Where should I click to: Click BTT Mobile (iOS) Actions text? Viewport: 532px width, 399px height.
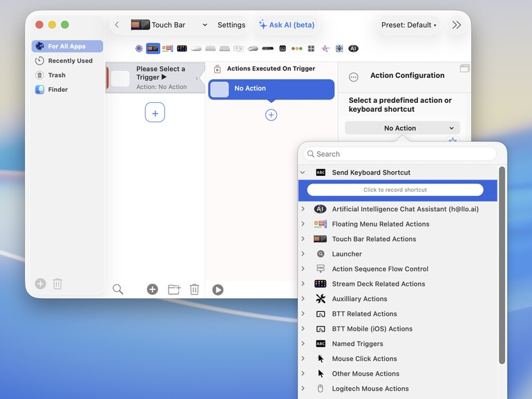(372, 329)
